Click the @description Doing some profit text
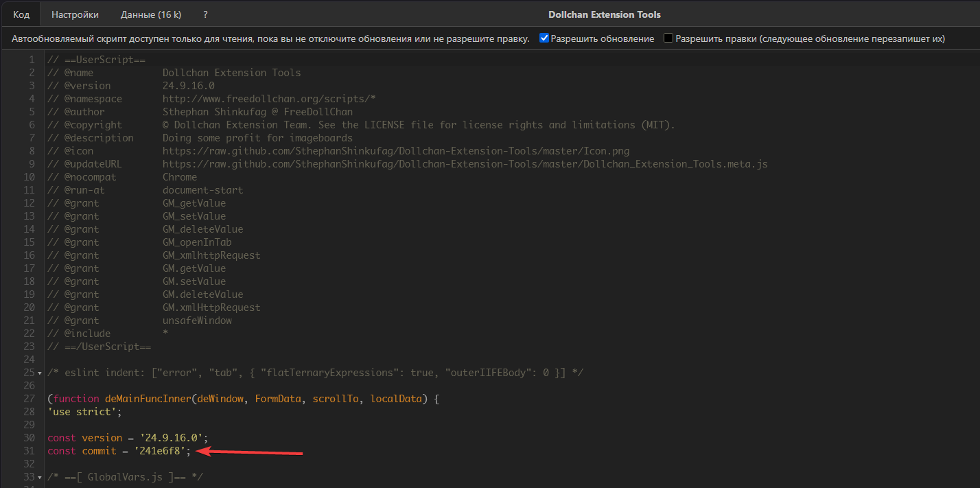Image resolution: width=980 pixels, height=488 pixels. point(257,138)
